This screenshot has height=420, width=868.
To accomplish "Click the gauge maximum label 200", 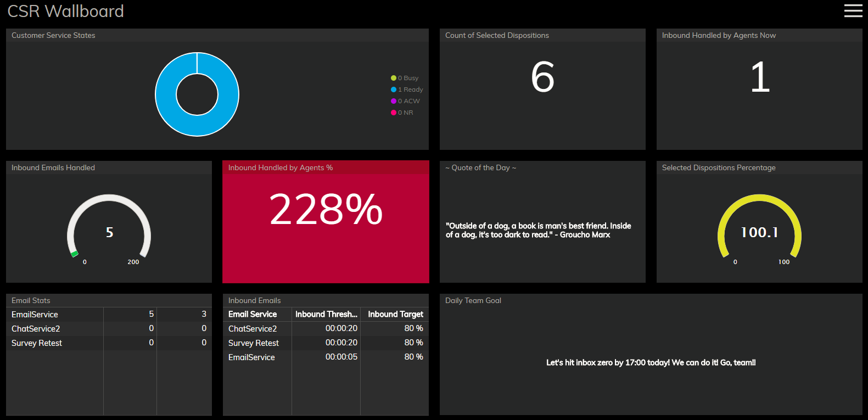I will [133, 262].
